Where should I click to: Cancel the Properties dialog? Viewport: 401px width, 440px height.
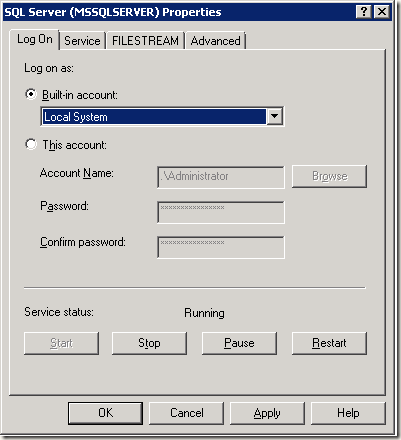tap(186, 413)
